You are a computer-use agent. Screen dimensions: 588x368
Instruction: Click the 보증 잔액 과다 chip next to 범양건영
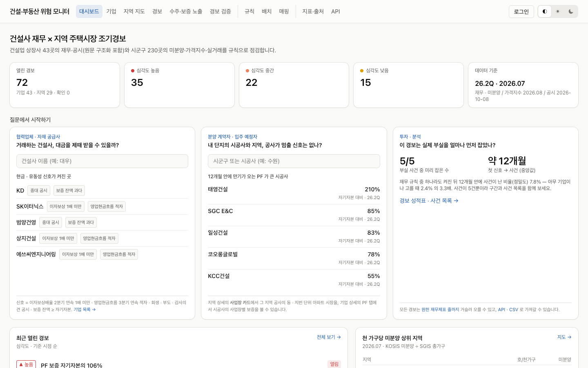click(81, 222)
